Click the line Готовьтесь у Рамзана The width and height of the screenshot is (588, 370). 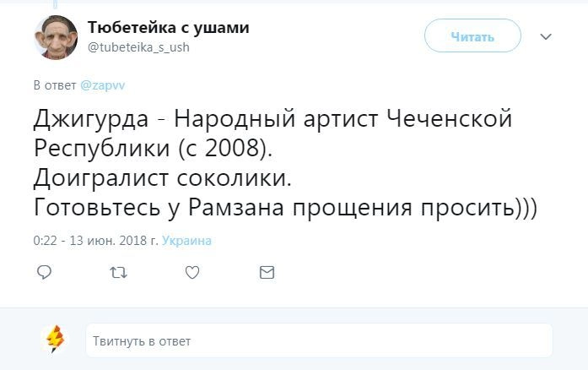285,208
